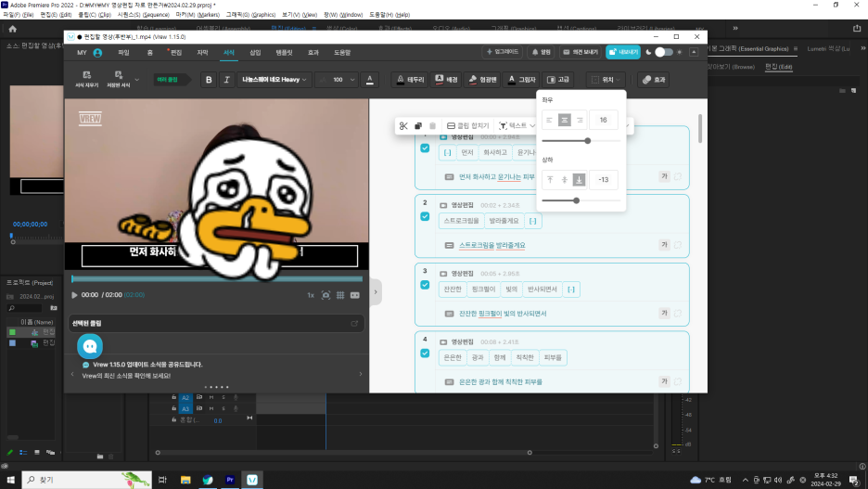Click Premiere home icon
868x489 pixels.
click(13, 29)
